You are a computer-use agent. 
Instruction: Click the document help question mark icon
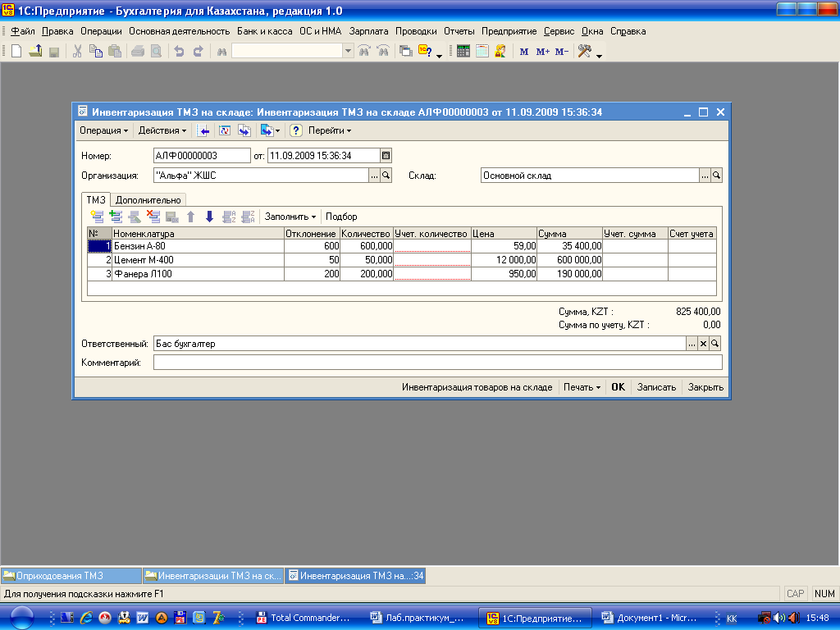pos(296,130)
